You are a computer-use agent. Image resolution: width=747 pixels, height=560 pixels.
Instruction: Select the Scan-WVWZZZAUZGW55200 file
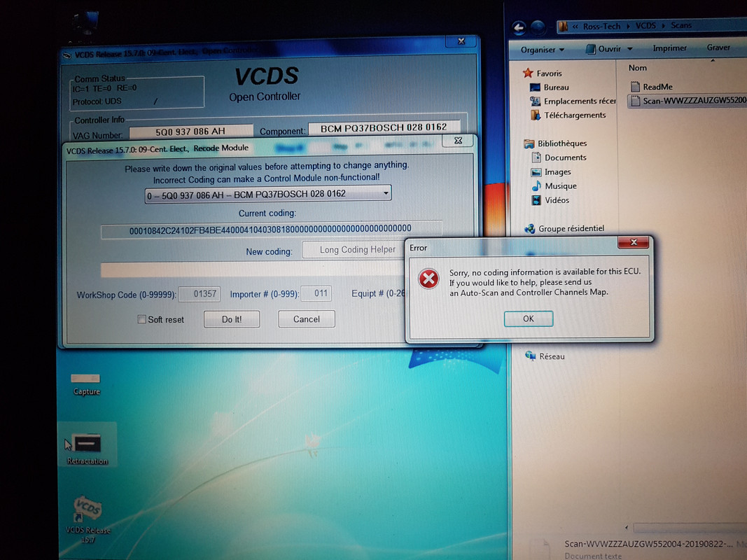click(688, 101)
